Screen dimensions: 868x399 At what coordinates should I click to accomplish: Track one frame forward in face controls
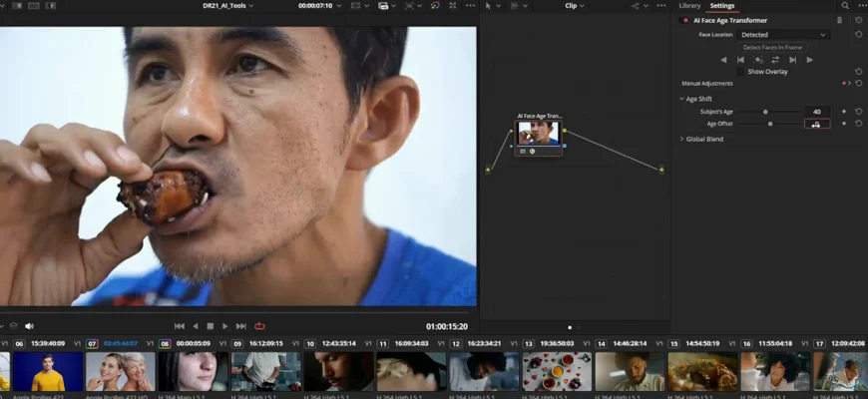(793, 60)
